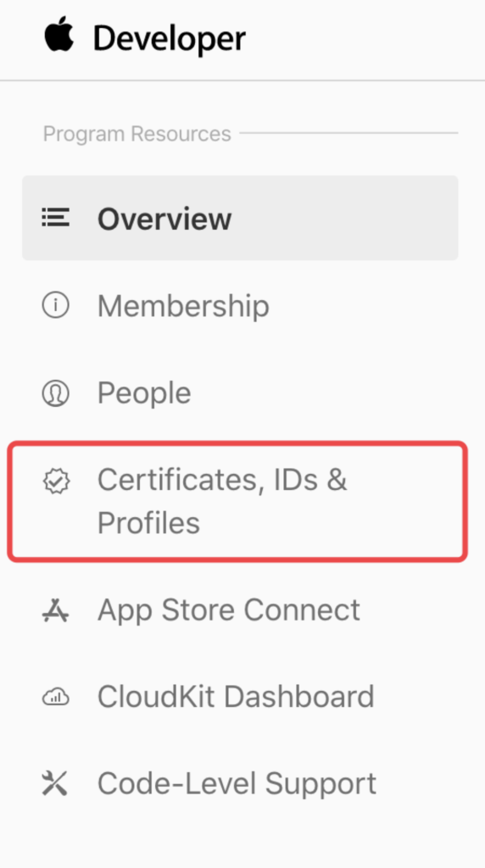Click the Membership info circle icon

pyautogui.click(x=55, y=305)
